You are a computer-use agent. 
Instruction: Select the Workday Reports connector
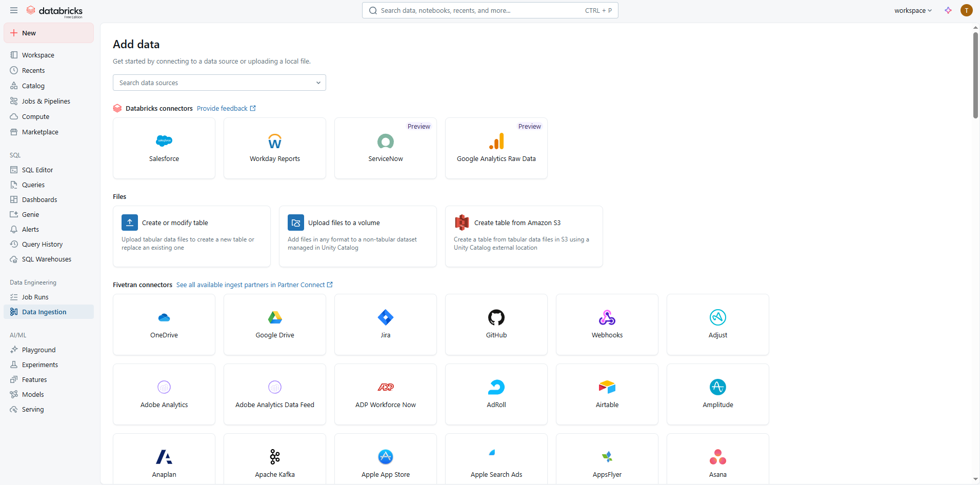pos(275,148)
